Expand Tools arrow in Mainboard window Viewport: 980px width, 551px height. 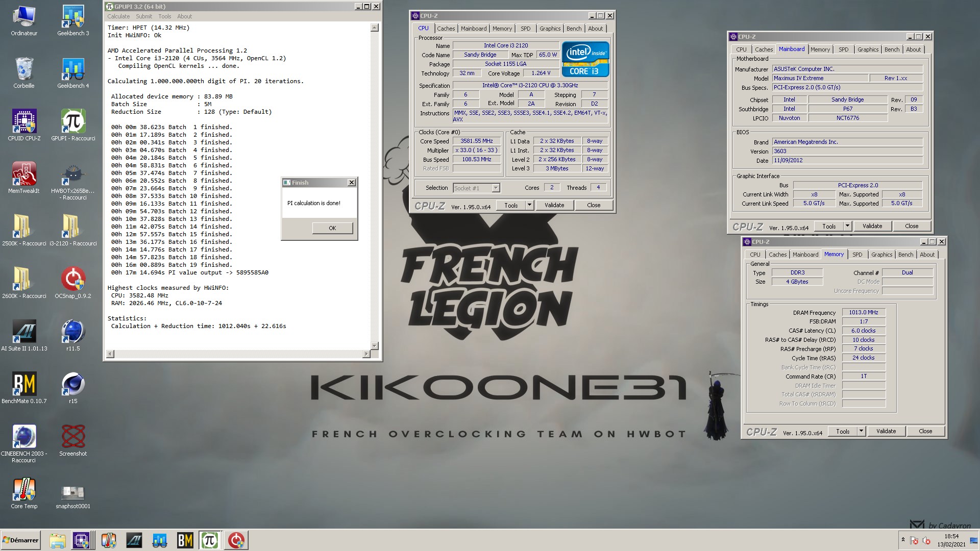point(847,226)
